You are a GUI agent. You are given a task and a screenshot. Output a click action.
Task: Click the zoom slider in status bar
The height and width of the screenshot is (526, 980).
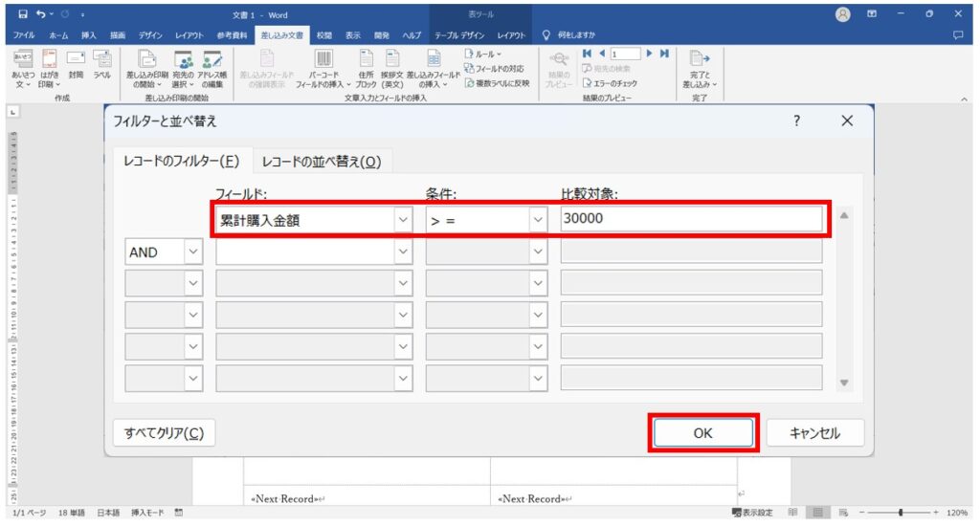[x=900, y=513]
